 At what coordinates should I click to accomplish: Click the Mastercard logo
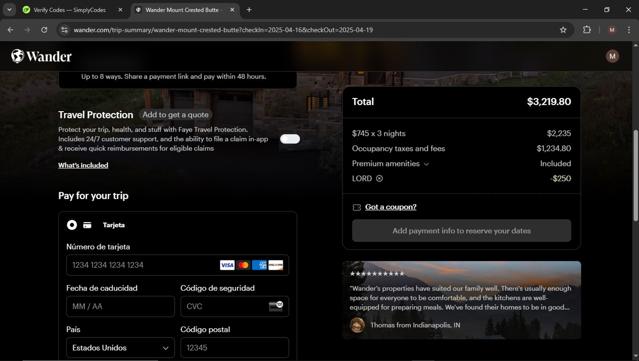point(243,265)
